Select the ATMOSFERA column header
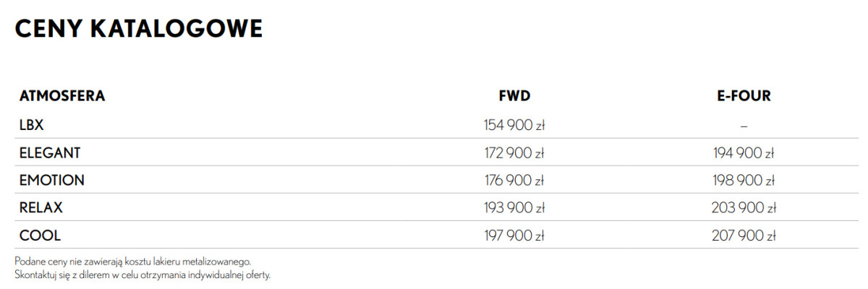Viewport: 868px width, 289px height. [62, 96]
